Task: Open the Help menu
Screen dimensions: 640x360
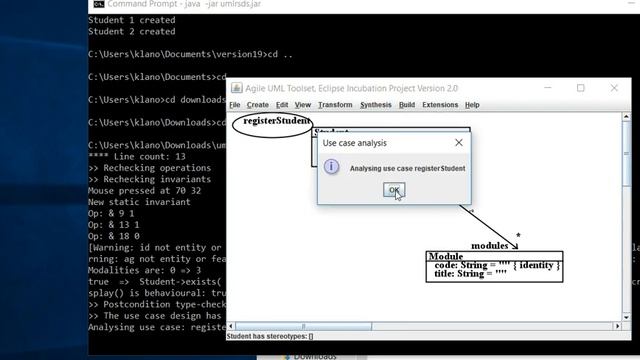Action: [472, 105]
